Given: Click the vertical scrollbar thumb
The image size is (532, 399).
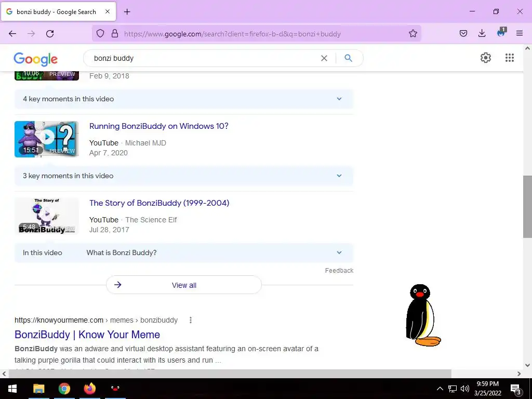Looking at the screenshot, I should click(x=527, y=207).
